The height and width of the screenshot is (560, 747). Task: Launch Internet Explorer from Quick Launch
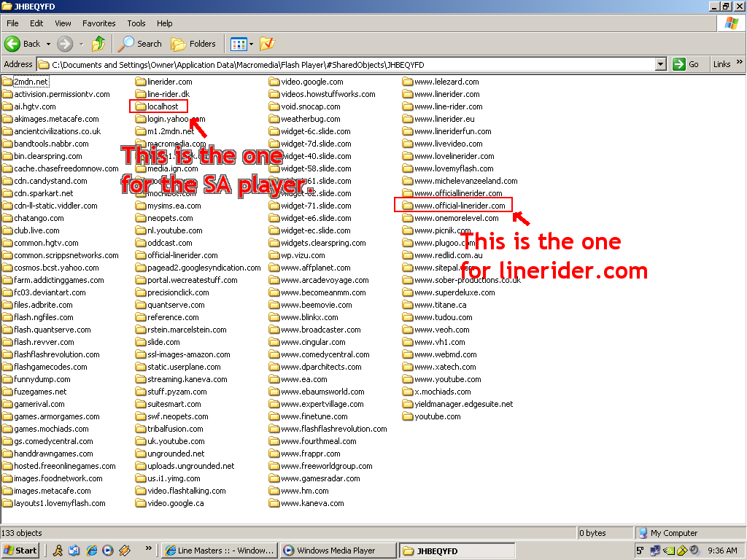pyautogui.click(x=91, y=551)
